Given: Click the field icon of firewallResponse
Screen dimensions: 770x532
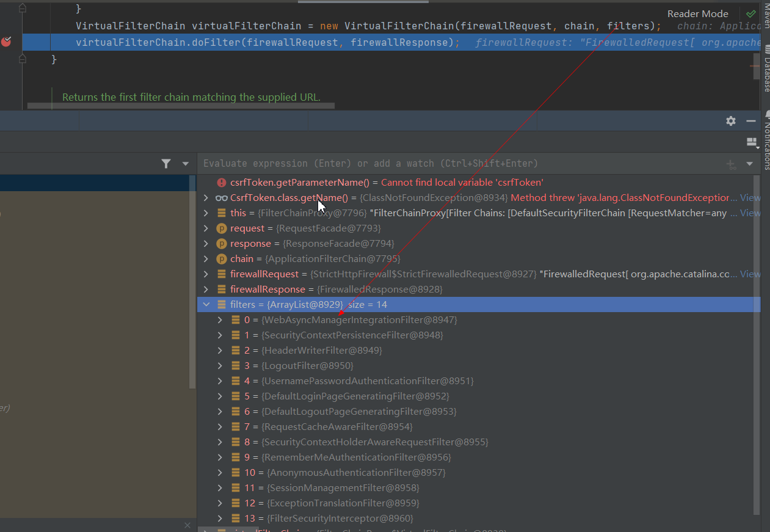Looking at the screenshot, I should (222, 289).
